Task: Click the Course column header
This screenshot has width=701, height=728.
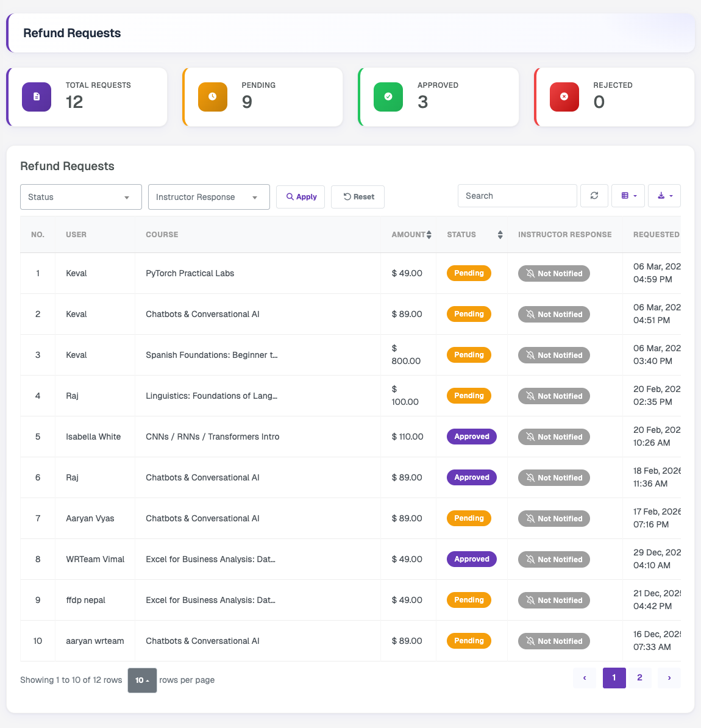Action: [x=258, y=235]
